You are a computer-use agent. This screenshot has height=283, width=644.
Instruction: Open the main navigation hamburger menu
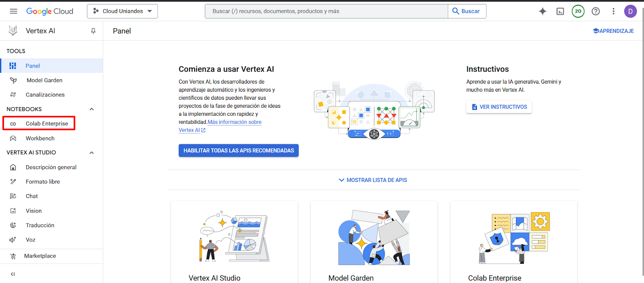(x=14, y=11)
